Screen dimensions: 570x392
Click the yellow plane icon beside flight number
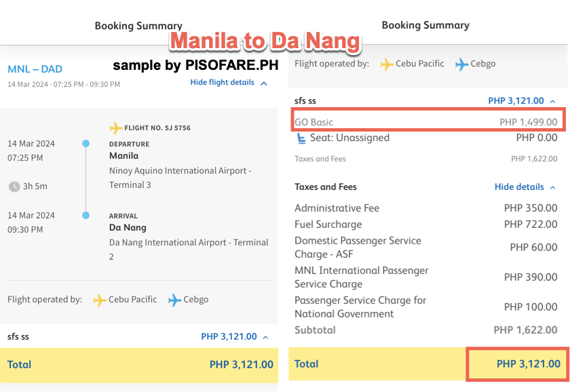tap(115, 128)
